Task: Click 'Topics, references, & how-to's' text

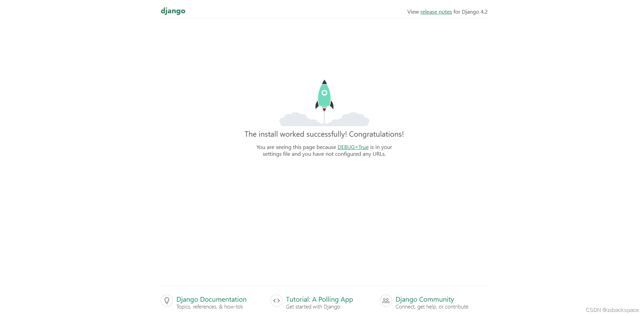Action: click(209, 307)
